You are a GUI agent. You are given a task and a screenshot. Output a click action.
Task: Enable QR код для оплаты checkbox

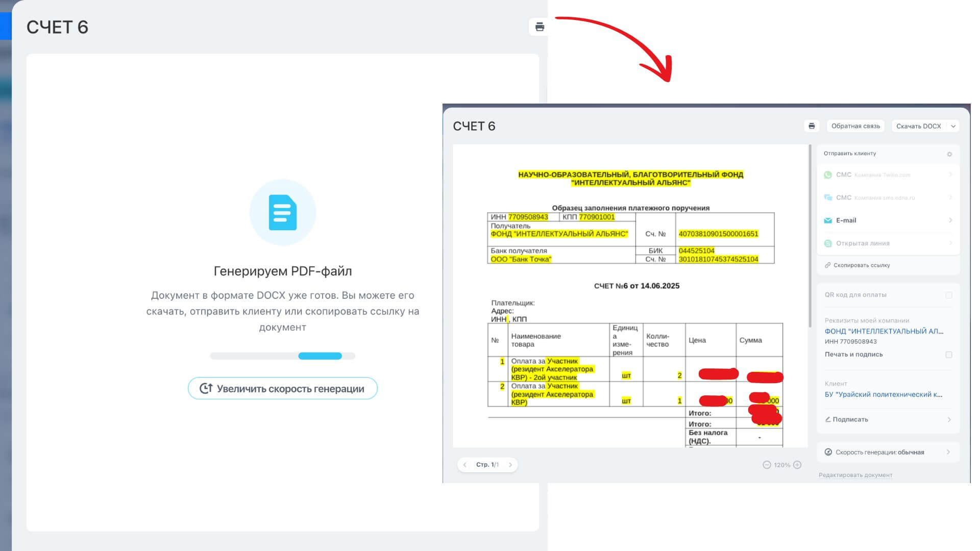click(949, 295)
